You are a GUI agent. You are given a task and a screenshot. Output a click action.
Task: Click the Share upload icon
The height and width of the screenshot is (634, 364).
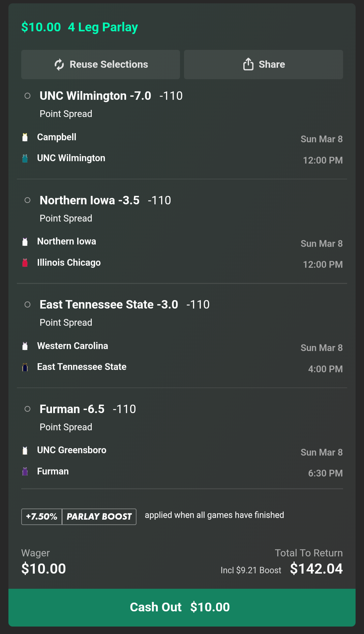click(248, 64)
